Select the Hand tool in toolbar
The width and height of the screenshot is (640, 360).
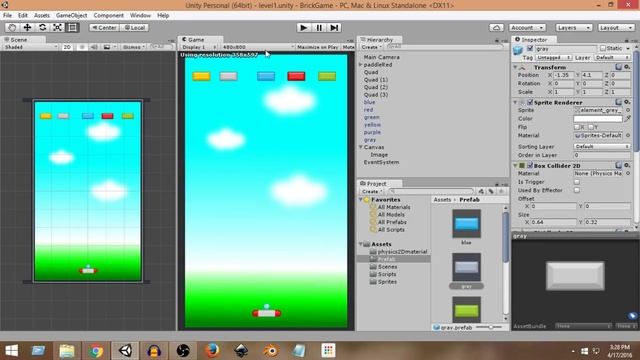tap(12, 27)
